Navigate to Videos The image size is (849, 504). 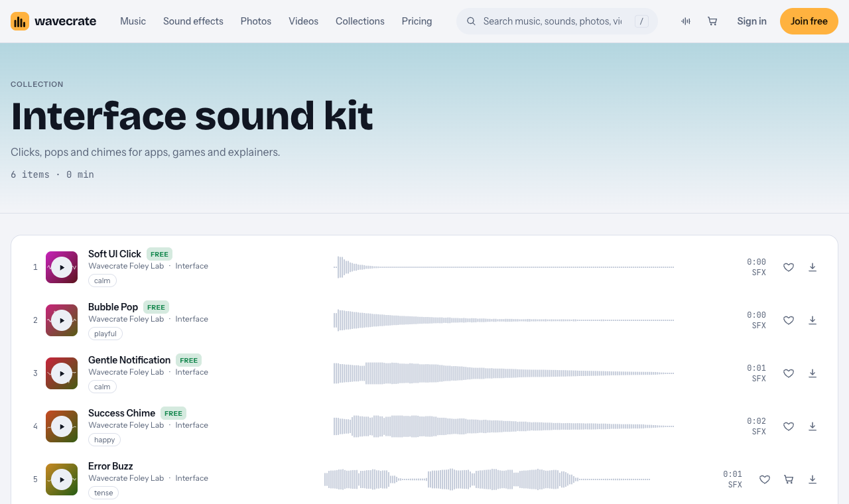point(303,21)
